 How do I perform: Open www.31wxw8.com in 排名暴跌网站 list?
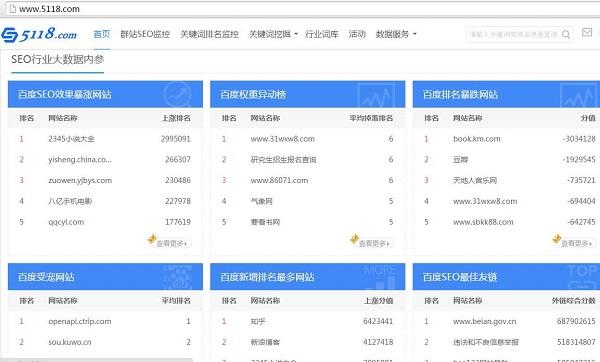485,201
